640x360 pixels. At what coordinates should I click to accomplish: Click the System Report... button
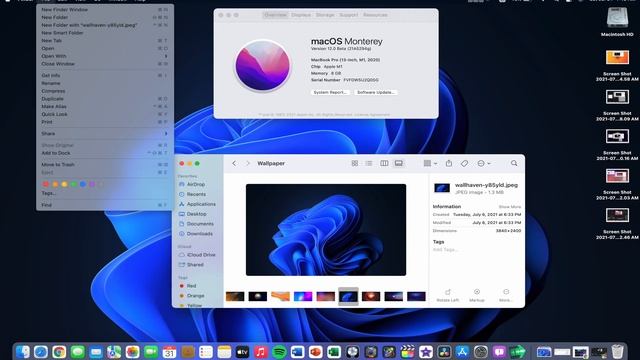[330, 92]
